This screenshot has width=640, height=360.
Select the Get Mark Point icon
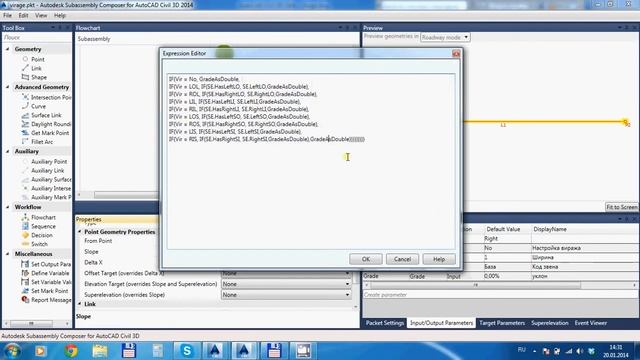point(25,133)
